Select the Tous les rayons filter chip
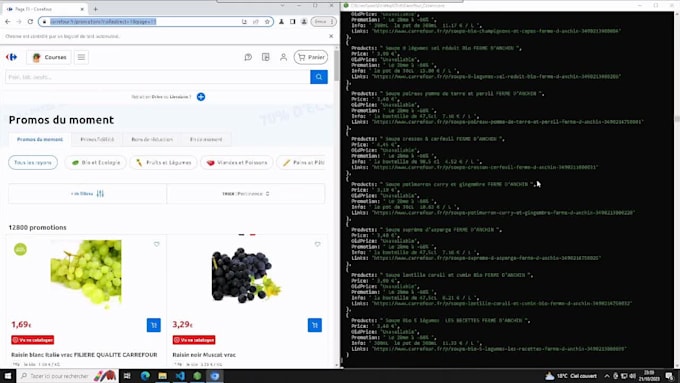This screenshot has width=680, height=383. (x=33, y=163)
